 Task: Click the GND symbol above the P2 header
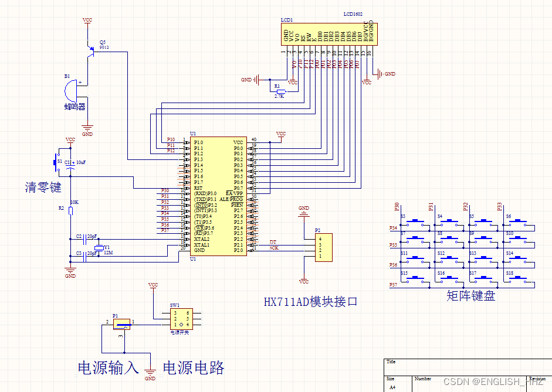coord(304,212)
